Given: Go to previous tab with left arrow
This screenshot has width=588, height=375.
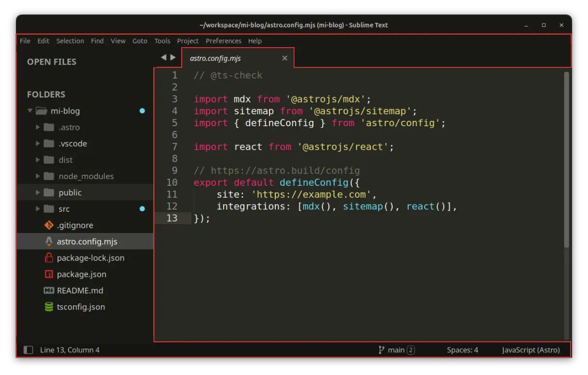Looking at the screenshot, I should tap(163, 57).
